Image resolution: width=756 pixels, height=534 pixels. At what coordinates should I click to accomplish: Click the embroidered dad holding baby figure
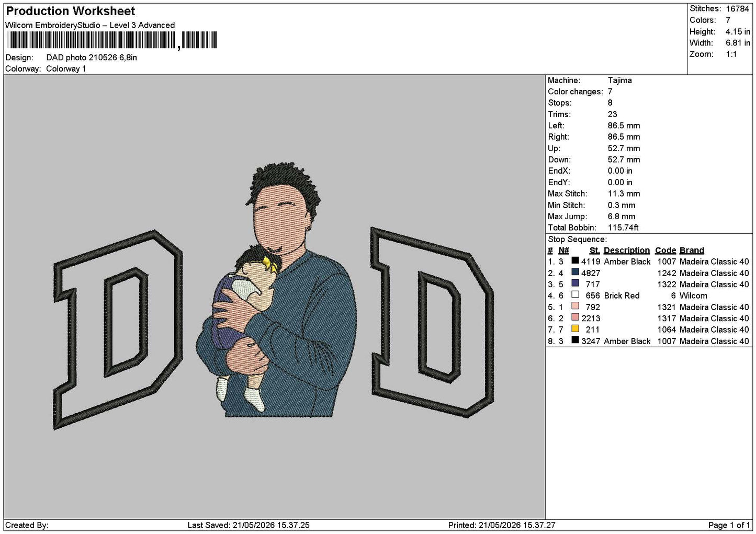click(x=276, y=291)
